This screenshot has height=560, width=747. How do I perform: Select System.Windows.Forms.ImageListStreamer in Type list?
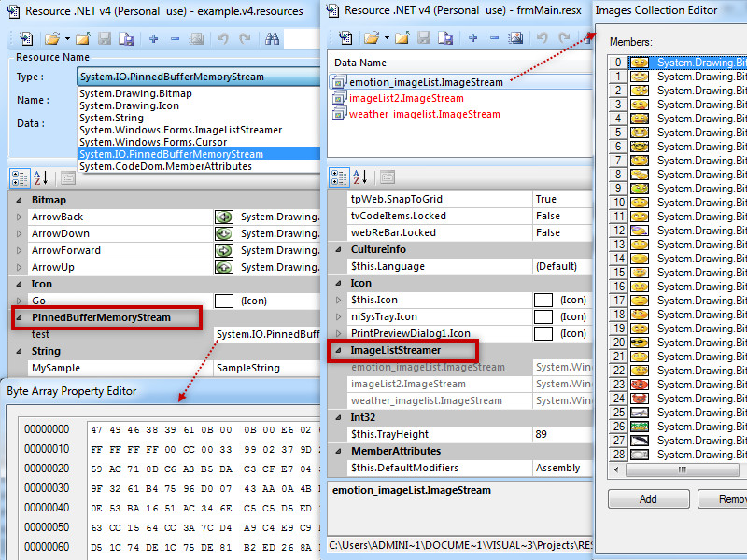coord(198,130)
